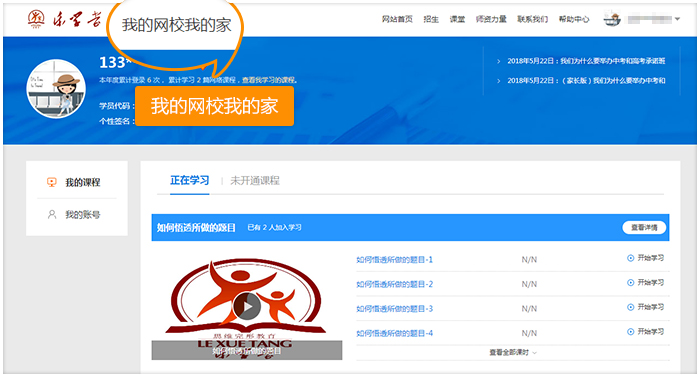The width and height of the screenshot is (700, 377).
Task: Click the play-circle icon on lesson 3 row
Action: pos(630,307)
